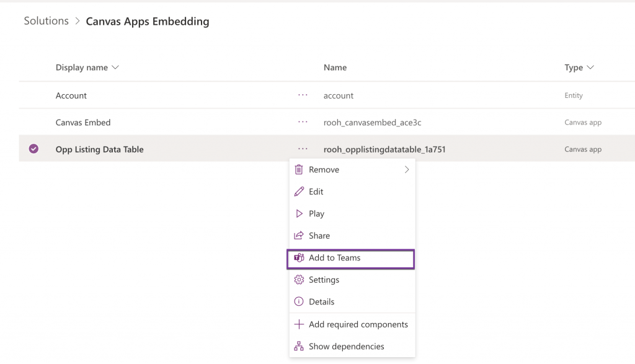
Task: Click the Teams icon beside Add to Teams
Action: coord(300,258)
